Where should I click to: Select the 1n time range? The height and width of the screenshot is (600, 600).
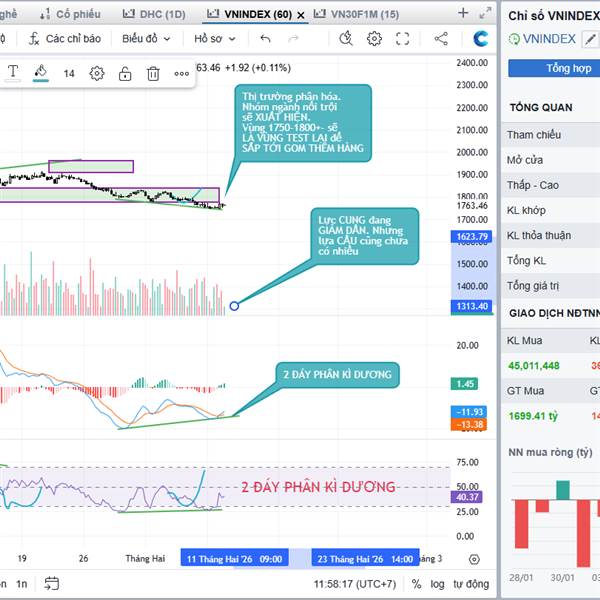(21, 584)
